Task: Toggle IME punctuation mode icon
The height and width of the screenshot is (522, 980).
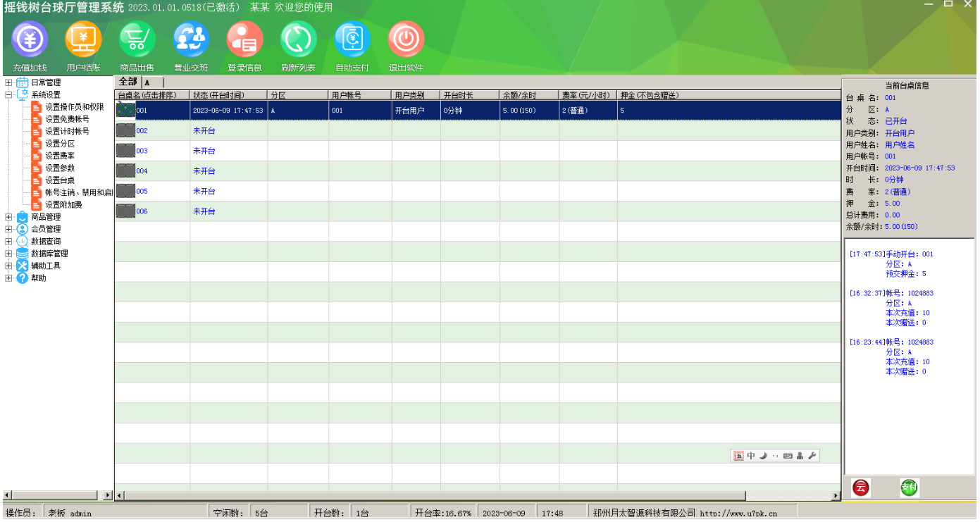Action: (x=775, y=456)
